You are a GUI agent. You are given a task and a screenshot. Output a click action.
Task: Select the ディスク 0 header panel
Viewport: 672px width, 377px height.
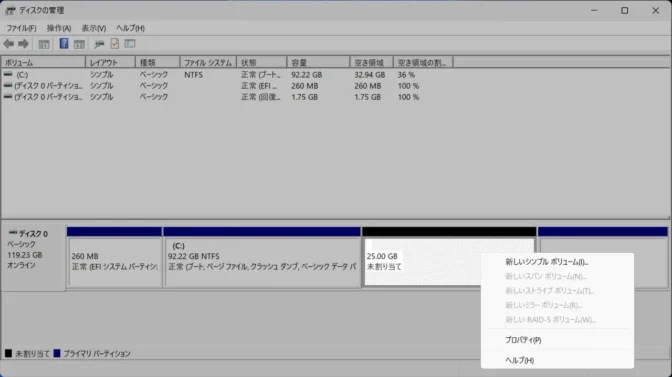[33, 257]
